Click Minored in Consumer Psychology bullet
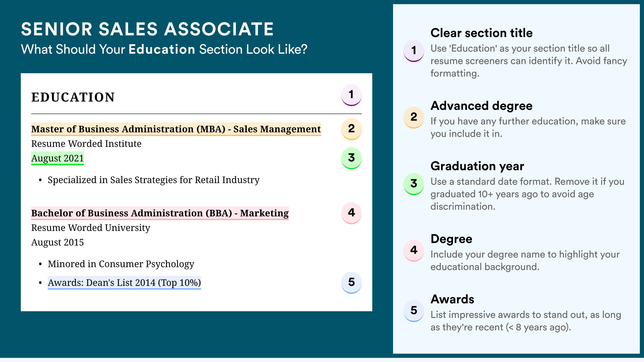The width and height of the screenshot is (644, 362). coord(121,264)
